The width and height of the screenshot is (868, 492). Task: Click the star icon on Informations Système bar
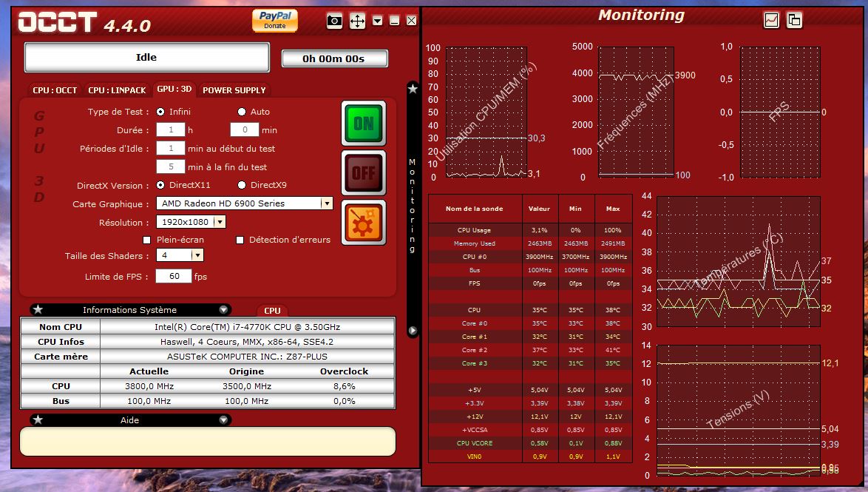pos(38,310)
